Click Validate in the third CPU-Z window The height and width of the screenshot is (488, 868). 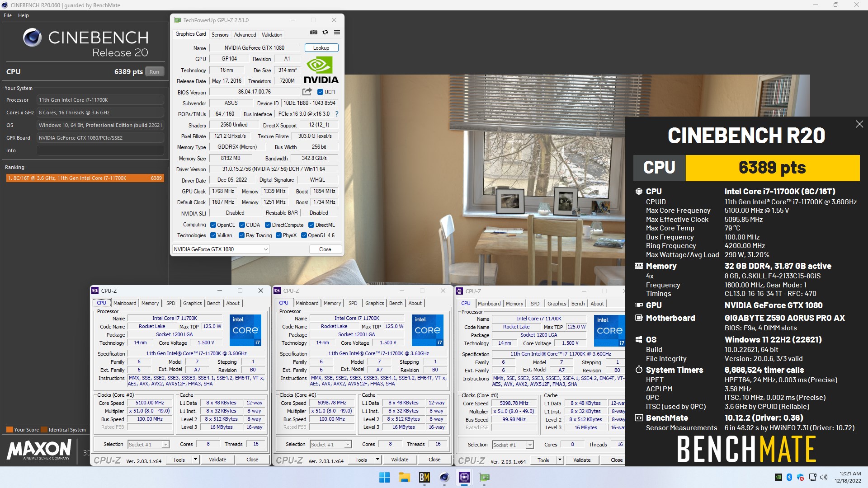tap(582, 460)
